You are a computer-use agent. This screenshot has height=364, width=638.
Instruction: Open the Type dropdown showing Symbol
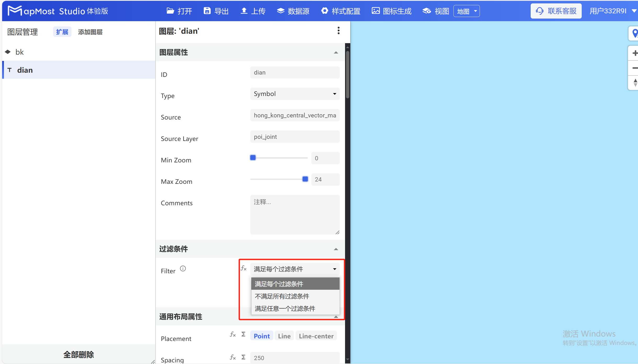[x=295, y=94]
